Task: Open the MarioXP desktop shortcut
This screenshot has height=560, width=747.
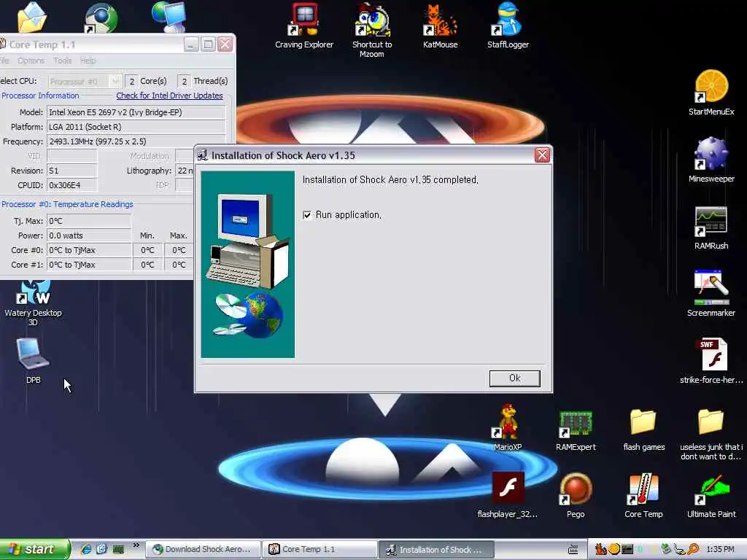Action: (x=508, y=427)
